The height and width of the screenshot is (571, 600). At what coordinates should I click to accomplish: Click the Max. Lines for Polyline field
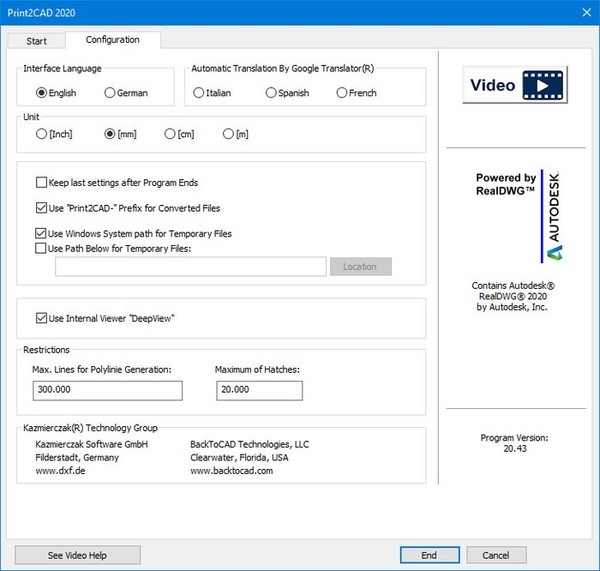point(107,390)
